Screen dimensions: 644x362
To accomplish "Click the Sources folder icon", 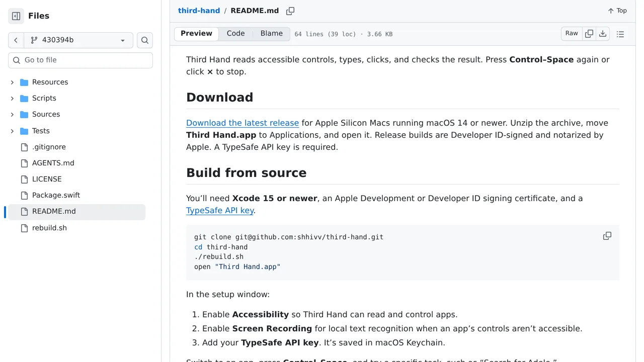I will pos(24,115).
